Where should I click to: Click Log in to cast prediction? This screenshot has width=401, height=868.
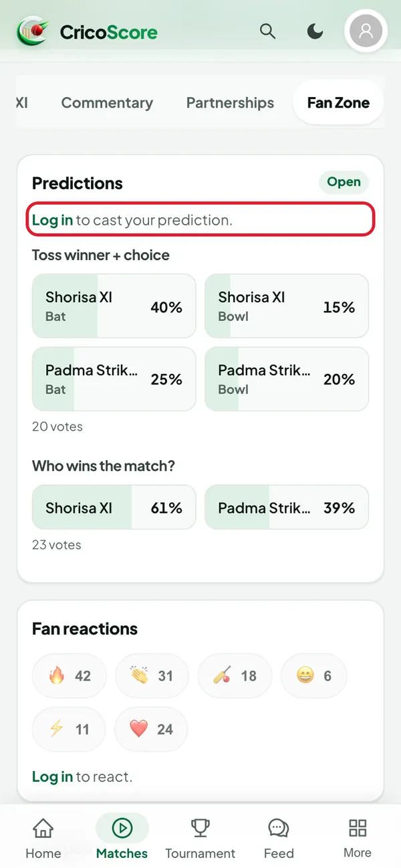(x=52, y=220)
